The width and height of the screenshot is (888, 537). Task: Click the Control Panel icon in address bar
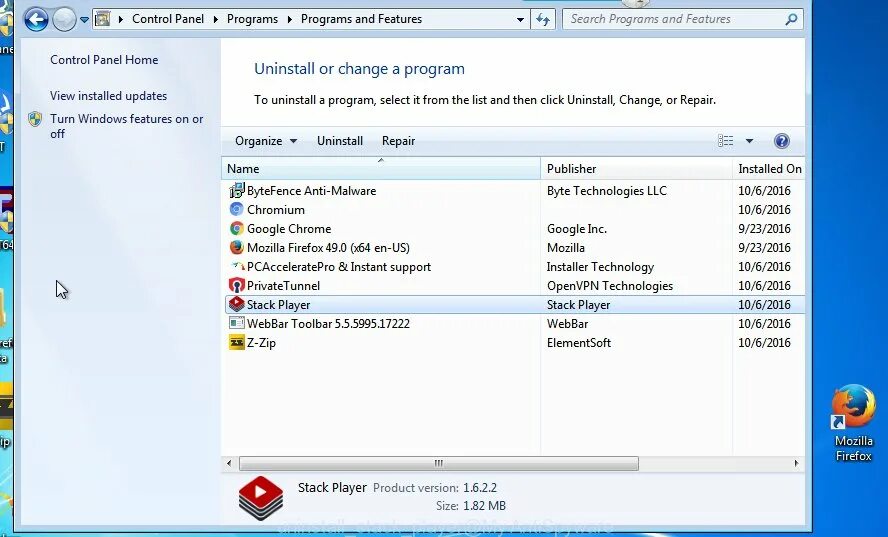coord(103,19)
